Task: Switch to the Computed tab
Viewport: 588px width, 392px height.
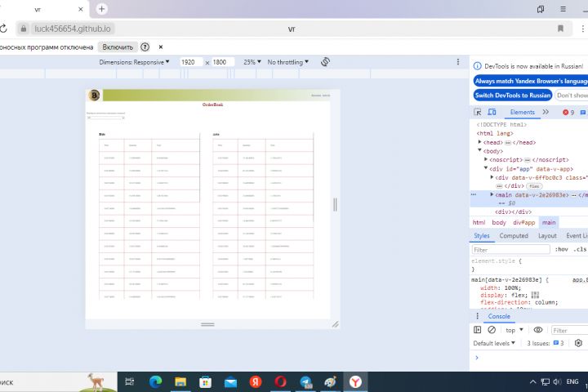Action: [514, 235]
